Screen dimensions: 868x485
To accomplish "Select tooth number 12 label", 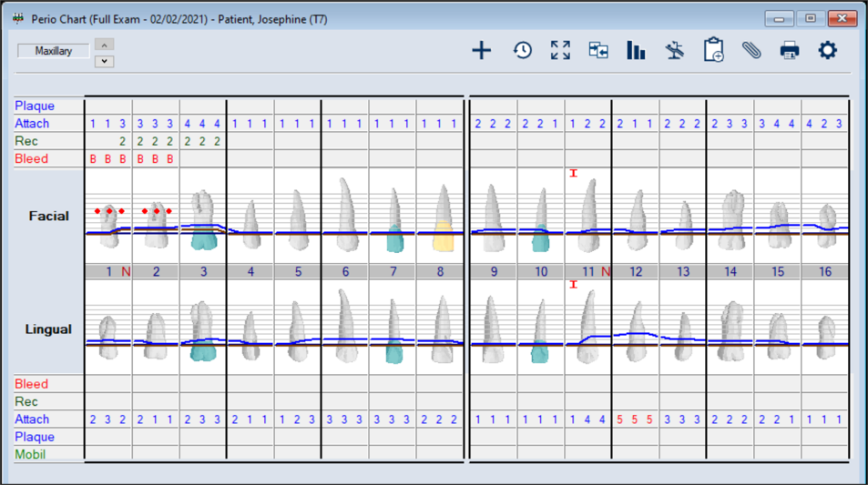I will pyautogui.click(x=636, y=271).
